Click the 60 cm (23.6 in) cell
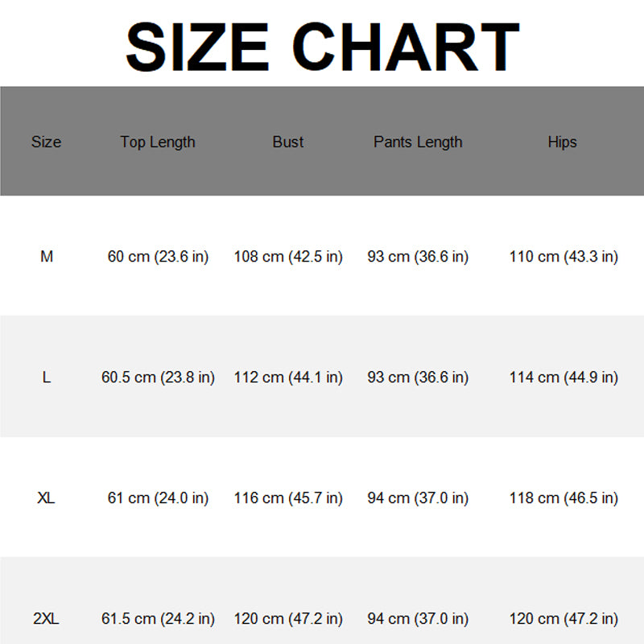 click(158, 257)
